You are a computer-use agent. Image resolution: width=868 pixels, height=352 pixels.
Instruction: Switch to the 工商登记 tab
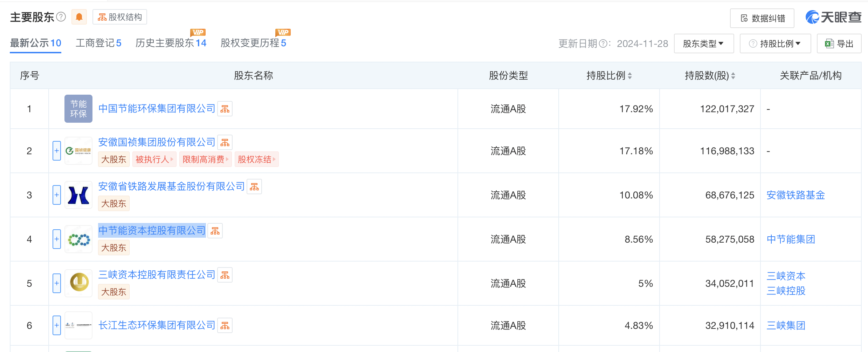pos(98,43)
